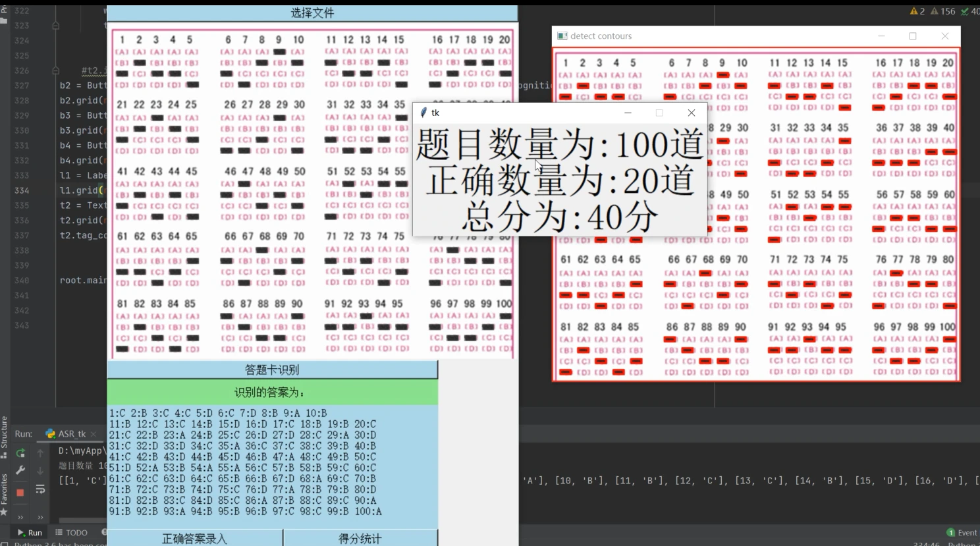Click the down-arrow stack trace icon
Screen dimensions: 980x546
click(40, 470)
